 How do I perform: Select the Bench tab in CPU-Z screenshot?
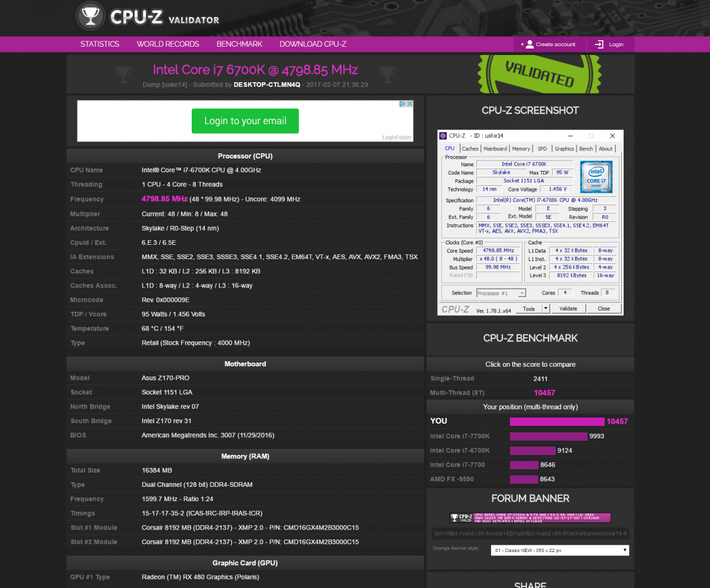click(586, 148)
